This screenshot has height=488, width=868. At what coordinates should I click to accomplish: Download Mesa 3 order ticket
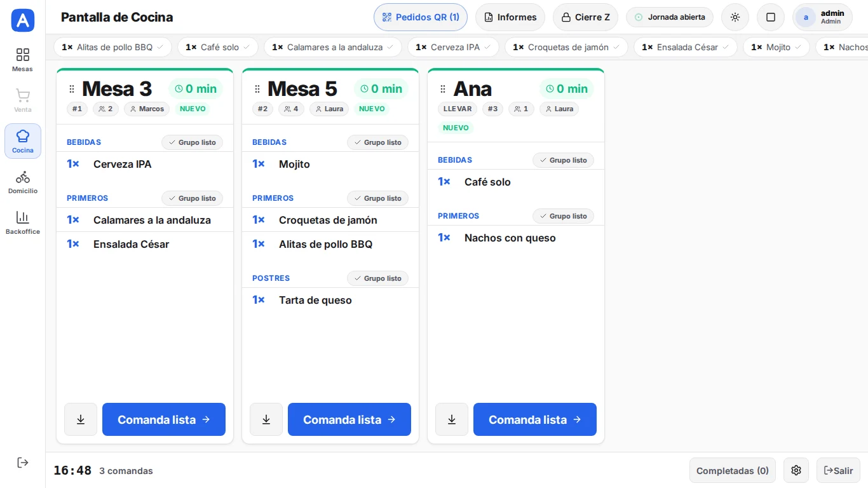81,419
